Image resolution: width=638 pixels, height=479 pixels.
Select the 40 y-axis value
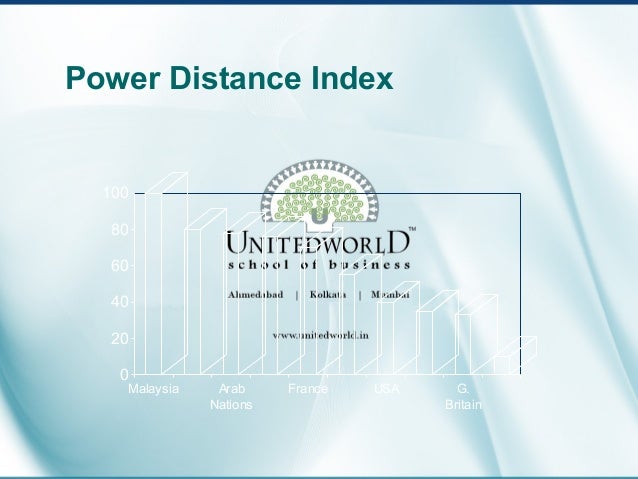tap(120, 302)
